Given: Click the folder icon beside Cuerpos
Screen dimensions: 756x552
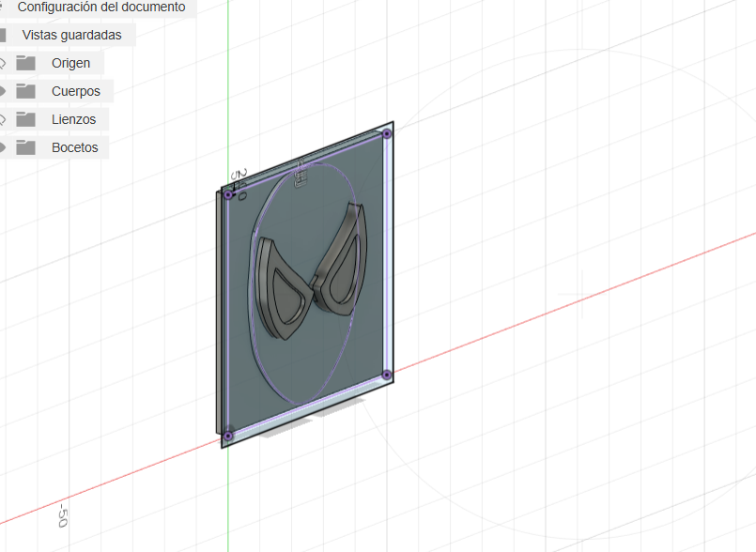Looking at the screenshot, I should click(25, 91).
